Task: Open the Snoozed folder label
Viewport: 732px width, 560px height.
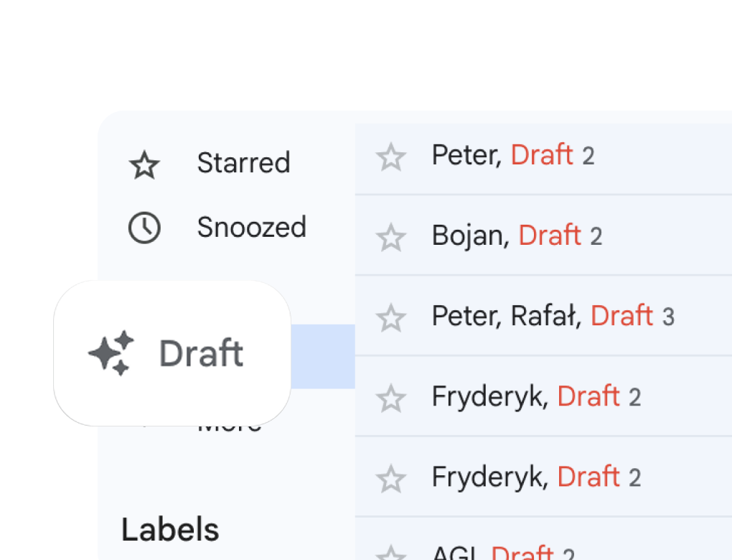Action: (x=251, y=228)
